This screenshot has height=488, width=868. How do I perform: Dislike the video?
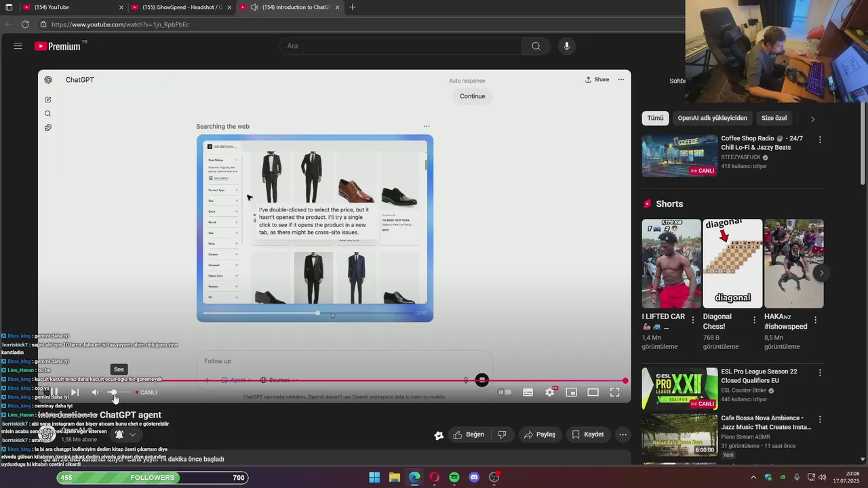[502, 434]
